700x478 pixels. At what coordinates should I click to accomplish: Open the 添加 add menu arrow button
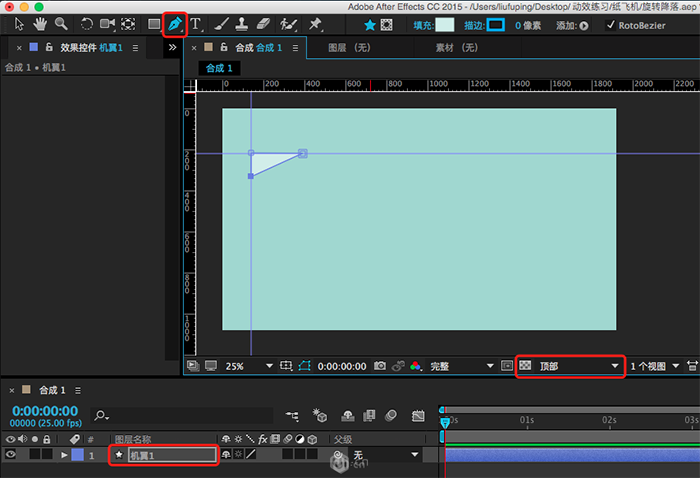pyautogui.click(x=583, y=26)
